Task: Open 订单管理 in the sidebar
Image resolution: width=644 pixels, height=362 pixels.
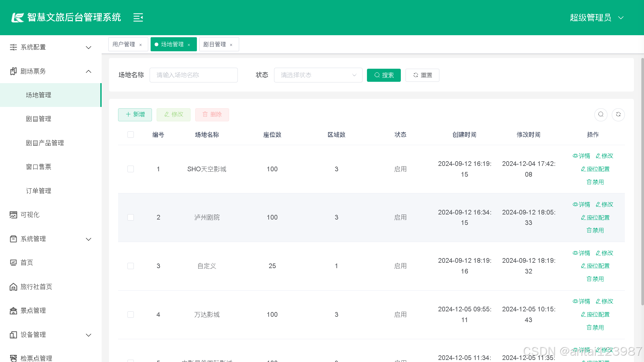Action: pyautogui.click(x=39, y=191)
